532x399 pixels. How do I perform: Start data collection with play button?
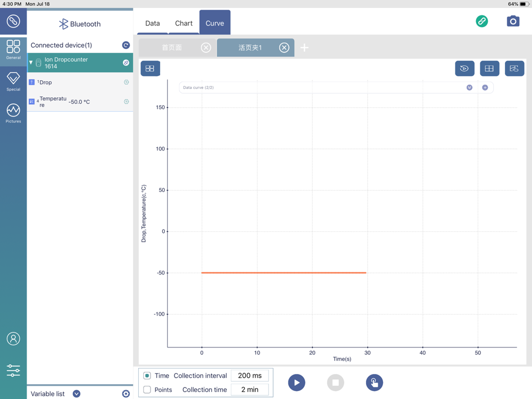tap(296, 383)
